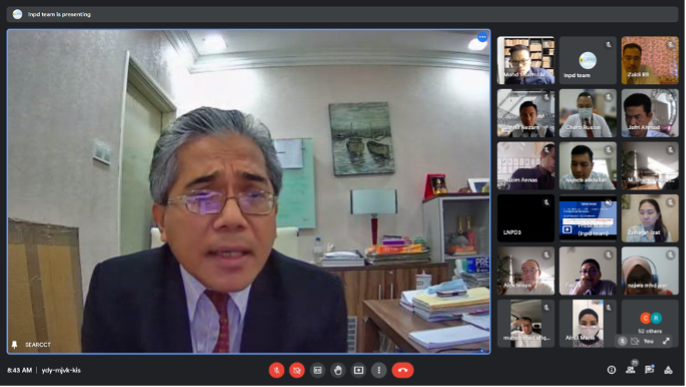Click the '52 others' participants tile
This screenshot has width=686, height=387.
(650, 324)
